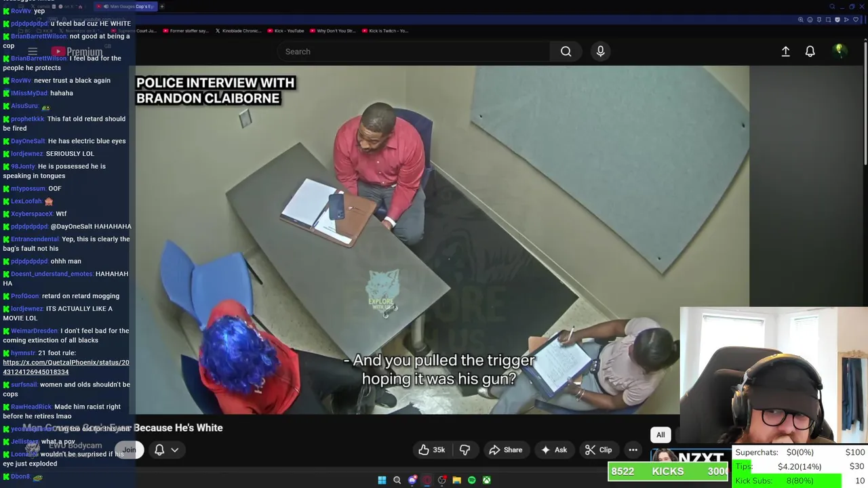Select the 'All' filter chip
868x488 pixels.
(x=660, y=435)
